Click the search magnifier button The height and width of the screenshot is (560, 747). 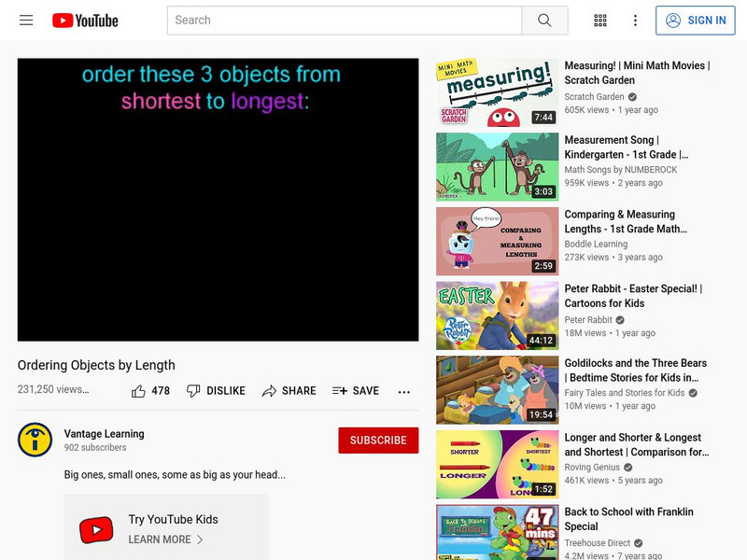pos(544,20)
